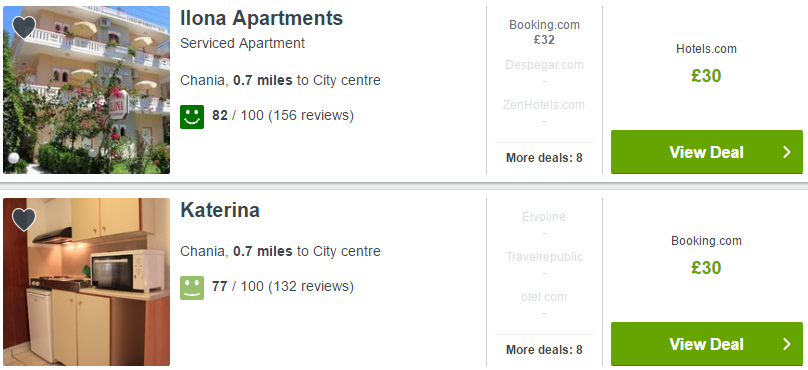Favorite Katerina with heart icon
This screenshot has width=808, height=370.
click(24, 219)
